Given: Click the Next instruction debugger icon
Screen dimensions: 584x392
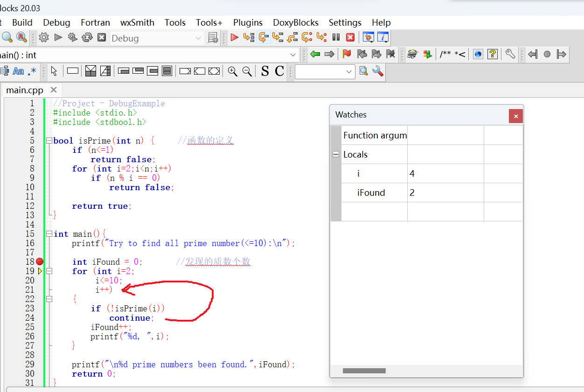Looking at the screenshot, I should click(x=307, y=37).
